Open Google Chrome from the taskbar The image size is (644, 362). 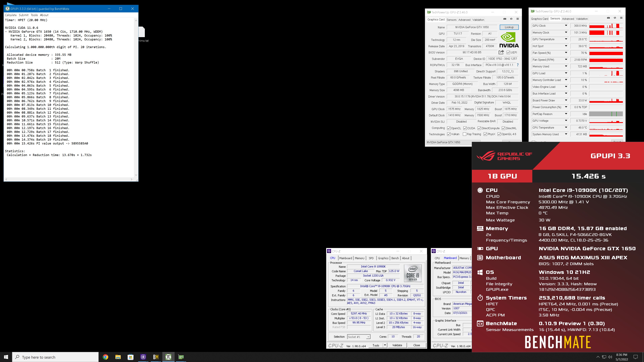(105, 357)
